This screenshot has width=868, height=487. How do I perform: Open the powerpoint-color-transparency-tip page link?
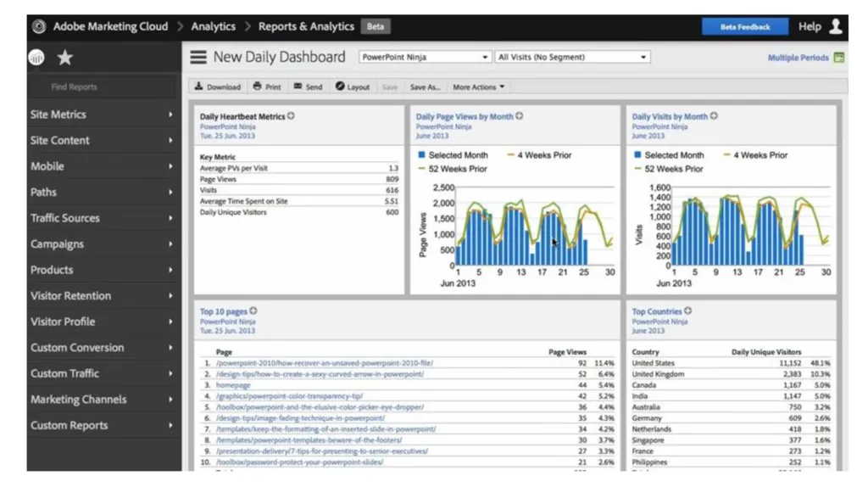click(x=290, y=396)
